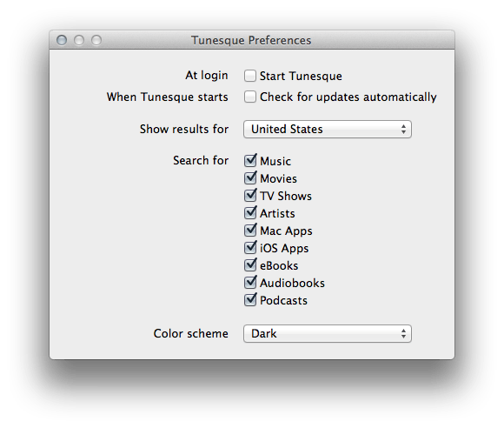Image resolution: width=504 pixels, height=428 pixels.
Task: Toggle the Artists checkbox off
Action: [x=250, y=212]
